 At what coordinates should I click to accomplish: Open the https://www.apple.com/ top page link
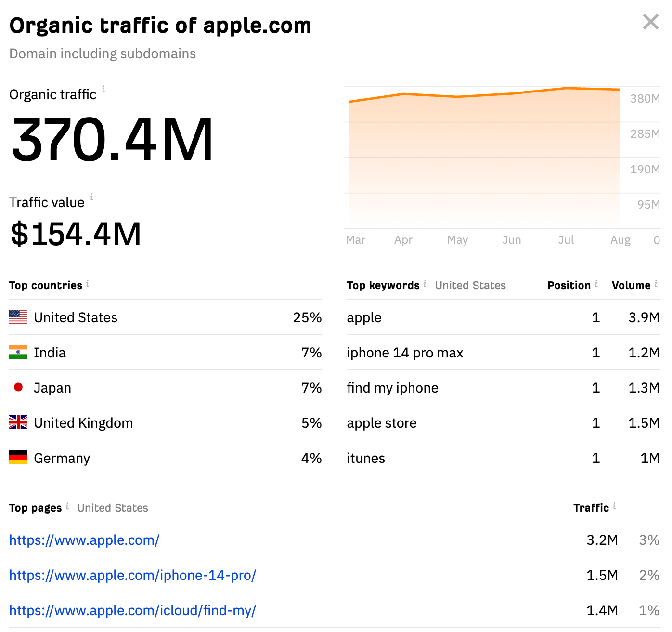[x=84, y=540]
